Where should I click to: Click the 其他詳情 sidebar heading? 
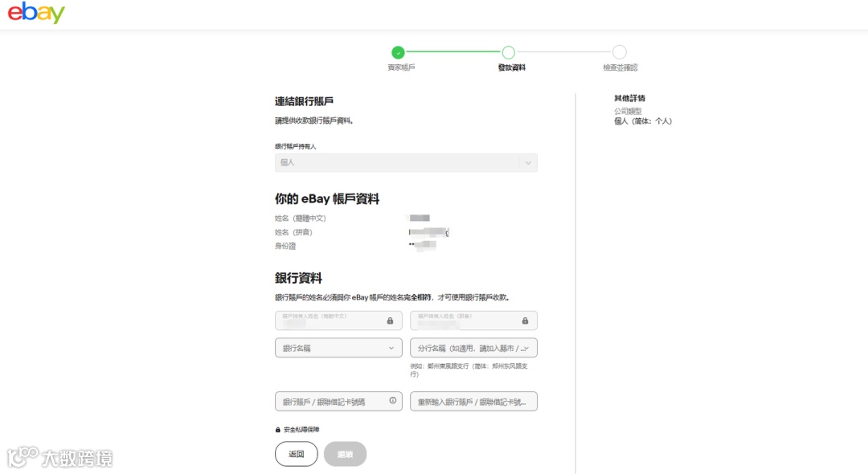[629, 99]
